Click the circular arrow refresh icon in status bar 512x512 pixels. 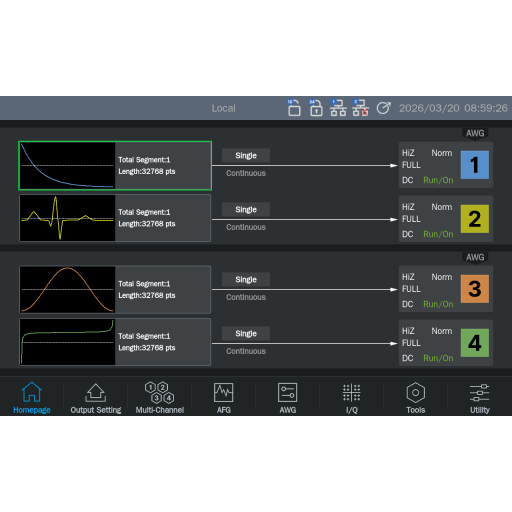[x=383, y=108]
